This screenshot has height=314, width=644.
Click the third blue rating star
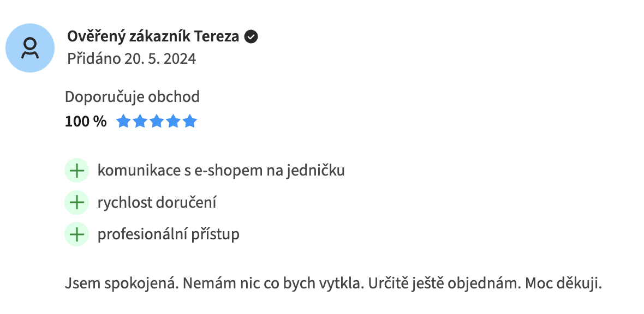[157, 122]
